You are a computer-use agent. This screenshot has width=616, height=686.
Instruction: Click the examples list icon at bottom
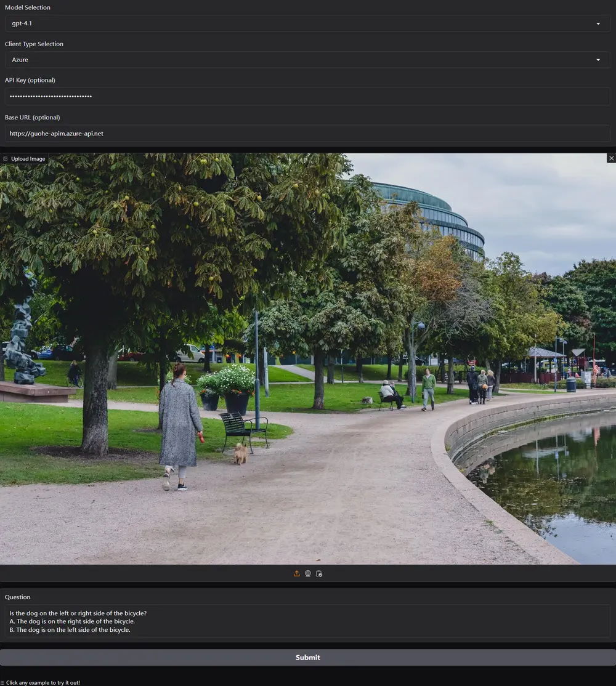click(x=2, y=682)
